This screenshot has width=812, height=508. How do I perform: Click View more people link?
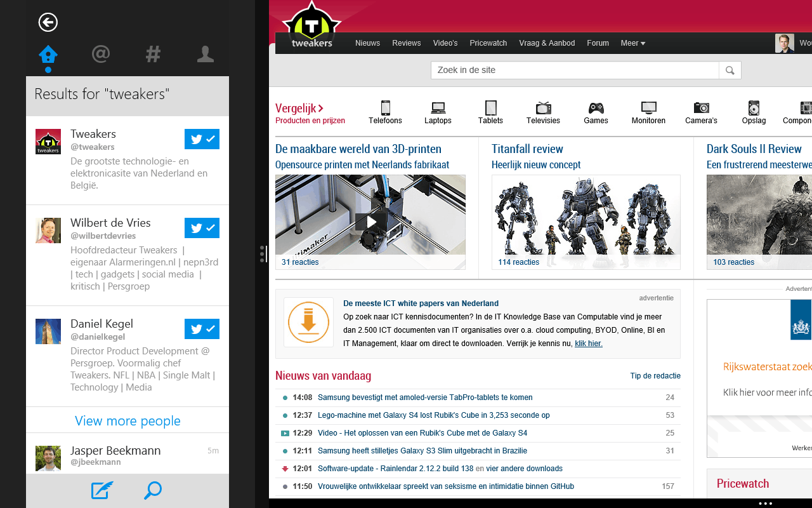click(x=128, y=420)
